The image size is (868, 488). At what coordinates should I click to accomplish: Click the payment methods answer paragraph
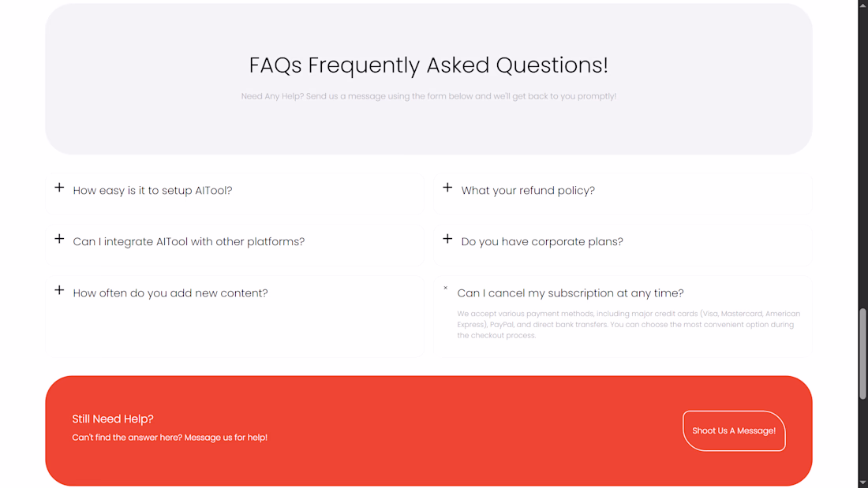pos(628,324)
